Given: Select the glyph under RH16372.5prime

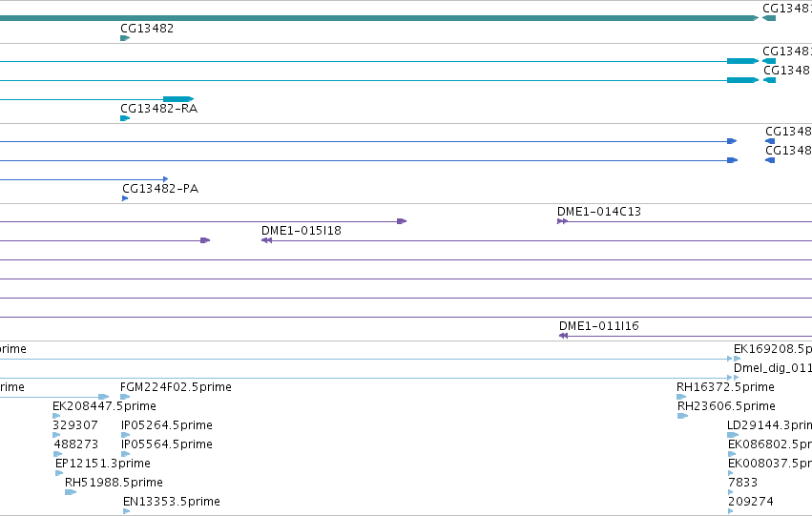Looking at the screenshot, I should [681, 397].
